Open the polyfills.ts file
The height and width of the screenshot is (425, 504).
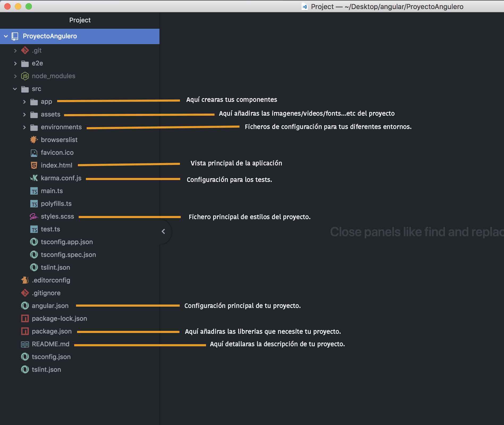coord(56,204)
